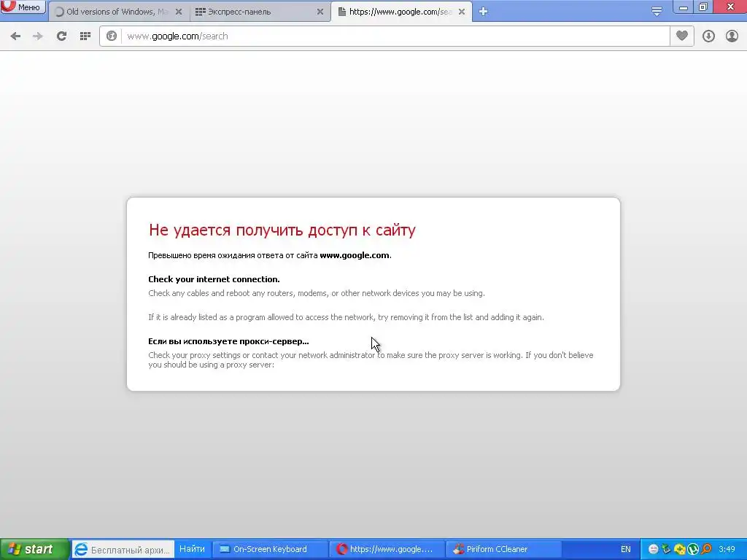The width and height of the screenshot is (747, 560).
Task: Click the orange magnifier tray icon
Action: (x=706, y=550)
